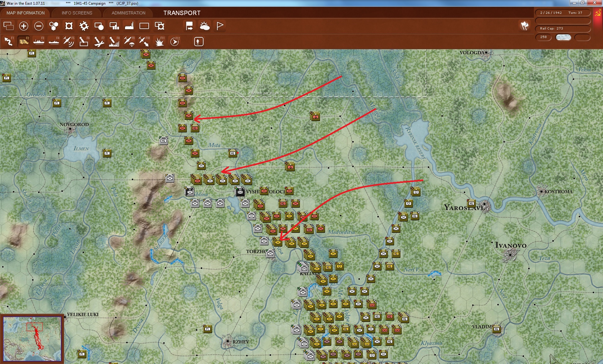Click the four-pronged ring icon beside hexes
Viewport: 603px width, 364px height.
tap(69, 26)
